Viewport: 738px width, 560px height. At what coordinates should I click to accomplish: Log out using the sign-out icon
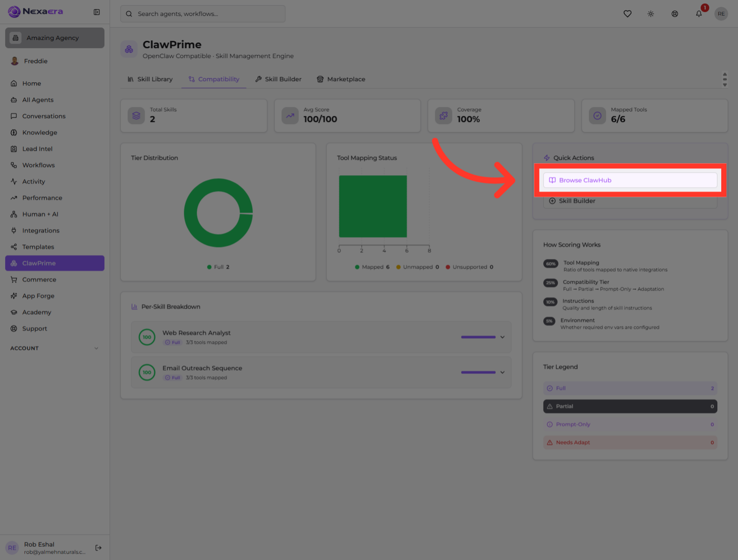(98, 548)
